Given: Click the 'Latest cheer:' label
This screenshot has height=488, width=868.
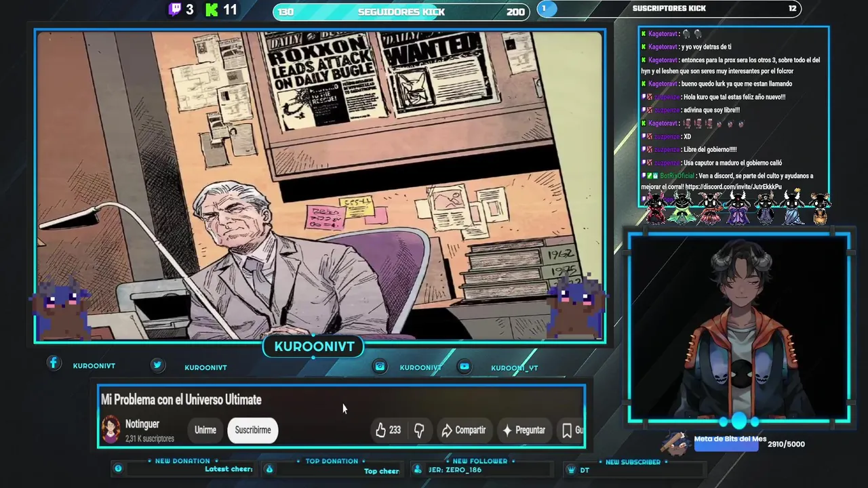Looking at the screenshot, I should pos(229,469).
